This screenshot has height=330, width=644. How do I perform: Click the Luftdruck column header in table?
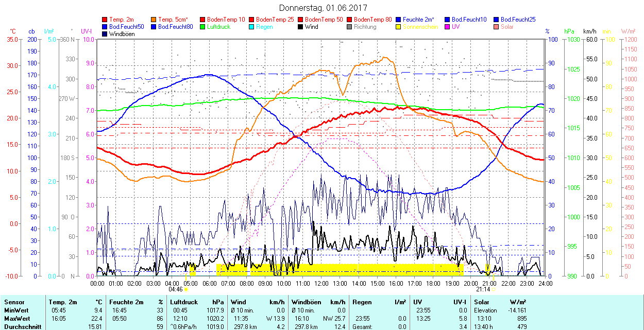(183, 302)
